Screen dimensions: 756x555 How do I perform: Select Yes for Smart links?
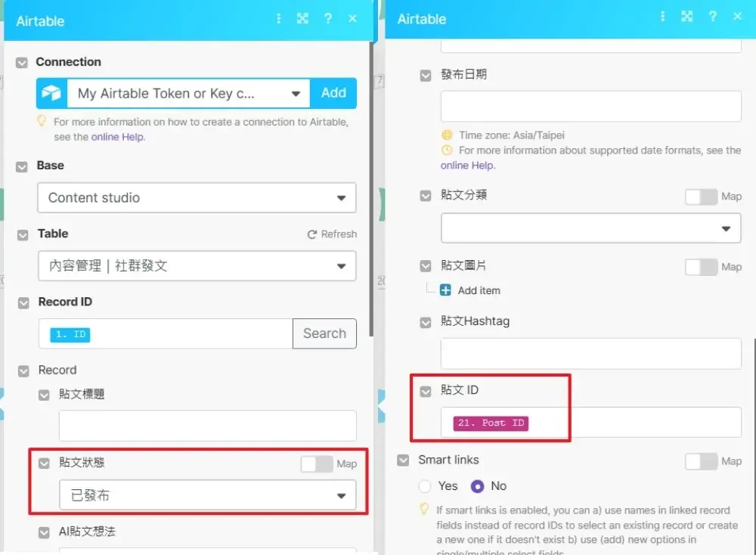(x=425, y=486)
